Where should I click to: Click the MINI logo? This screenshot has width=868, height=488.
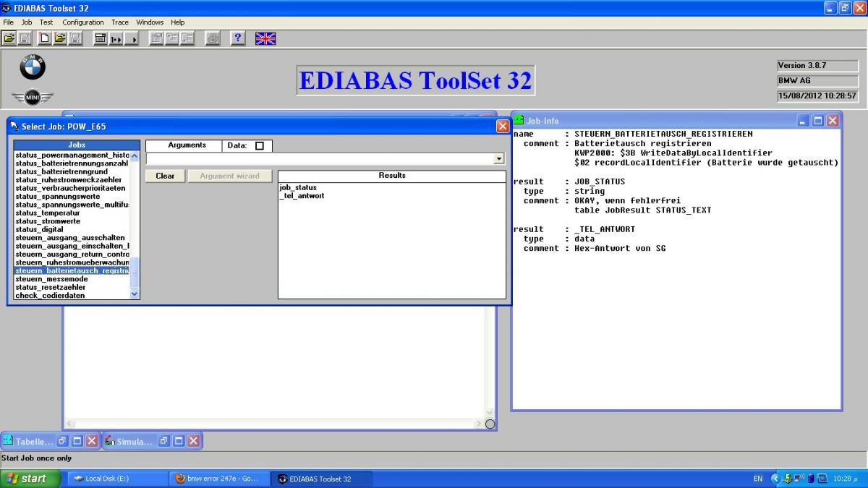(x=33, y=97)
